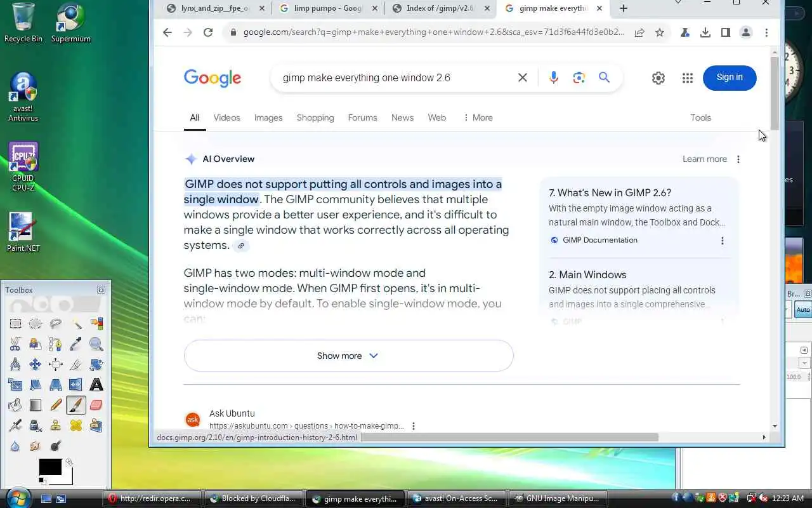Open the white background color swatch
The height and width of the screenshot is (508, 812).
pyautogui.click(x=68, y=480)
